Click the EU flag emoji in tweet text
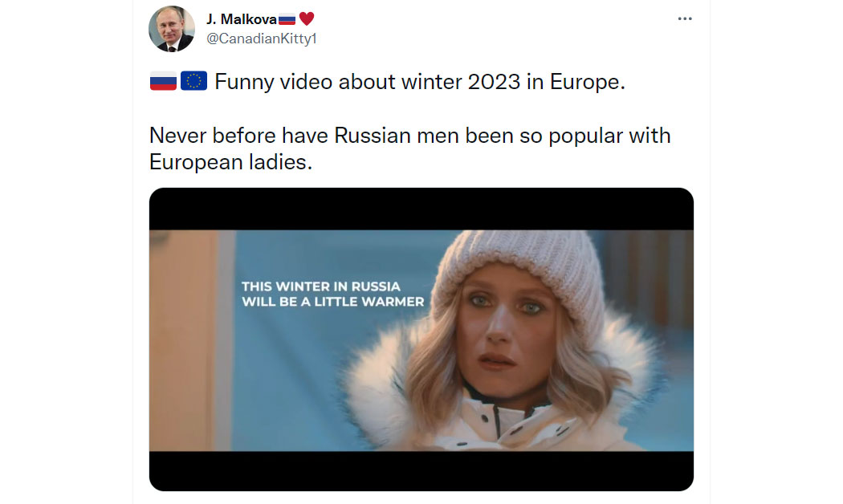843x504 pixels. pyautogui.click(x=193, y=81)
